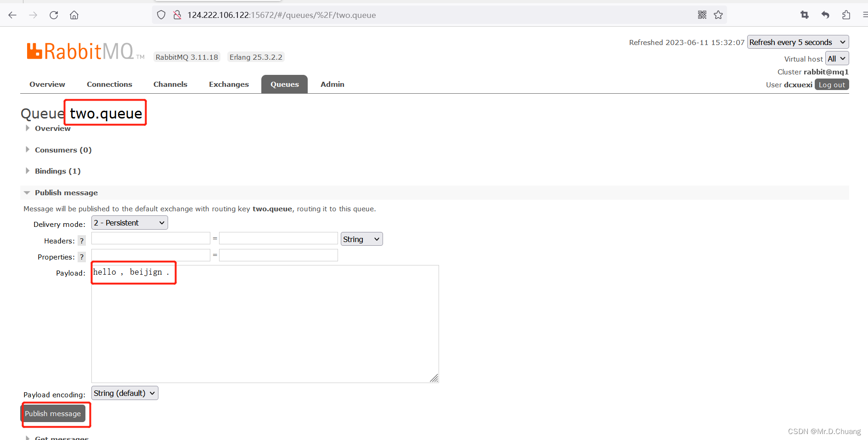The image size is (868, 440).
Task: Switch to the top Overview tab
Action: click(x=47, y=85)
